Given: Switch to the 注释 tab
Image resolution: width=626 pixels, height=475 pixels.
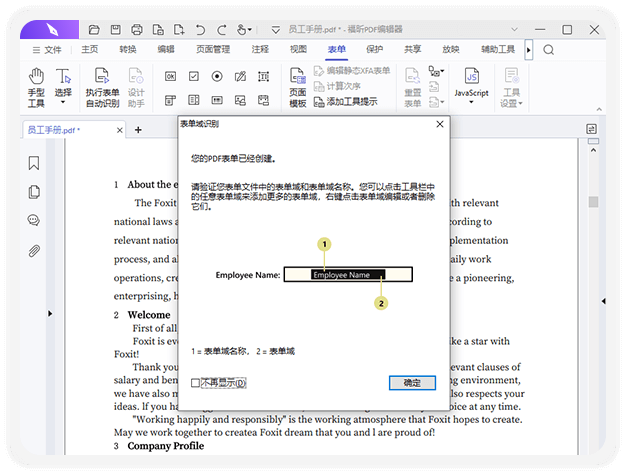Looking at the screenshot, I should click(260, 49).
